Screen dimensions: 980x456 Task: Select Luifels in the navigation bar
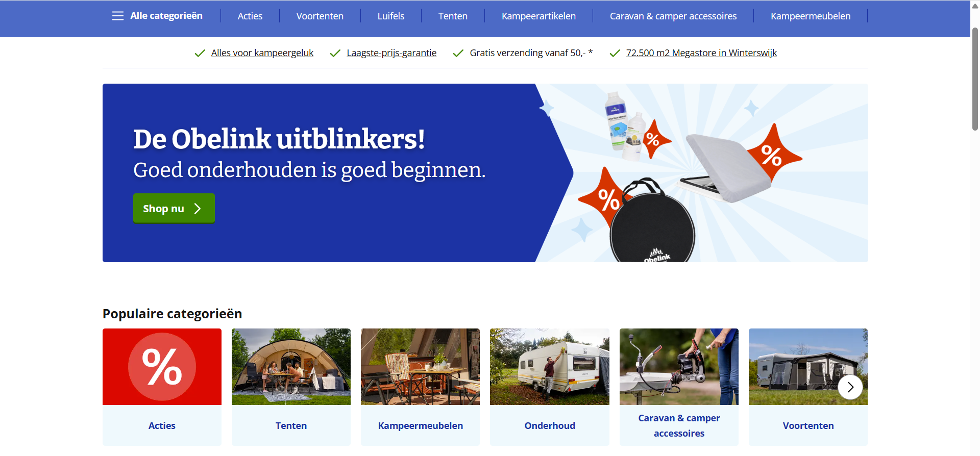point(391,16)
